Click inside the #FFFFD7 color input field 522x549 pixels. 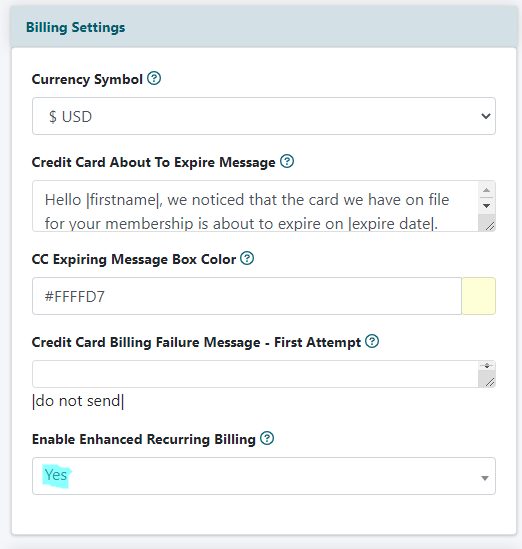247,296
